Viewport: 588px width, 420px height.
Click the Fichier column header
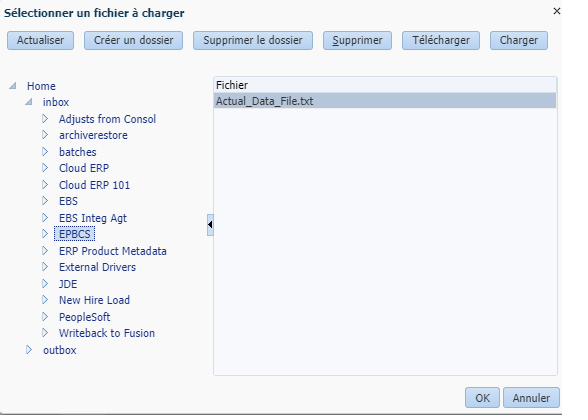pos(385,85)
